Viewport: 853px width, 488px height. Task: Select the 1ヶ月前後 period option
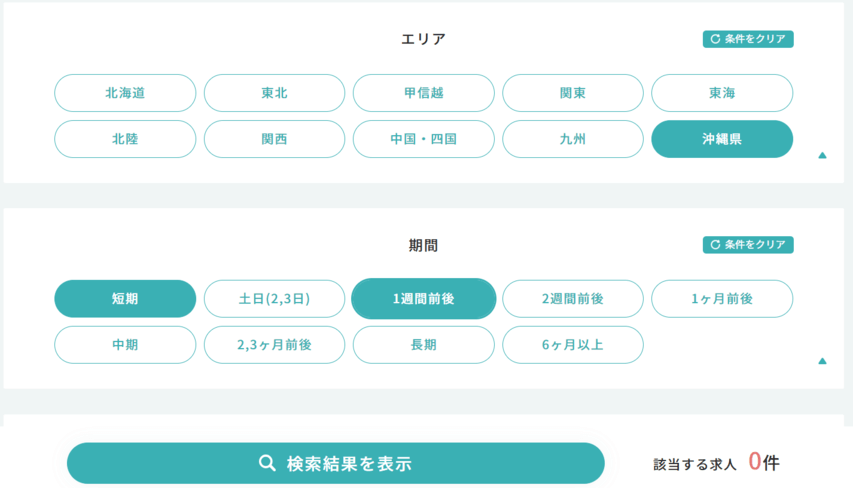[x=722, y=299]
